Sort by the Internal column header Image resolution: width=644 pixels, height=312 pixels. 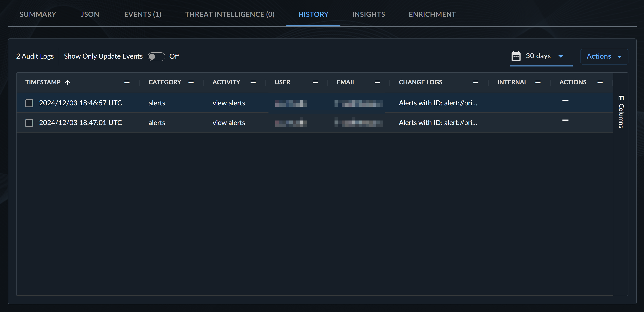click(512, 82)
